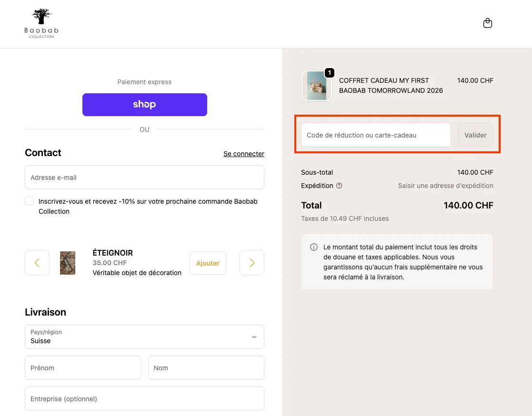Click the quantity badge on product image

329,73
